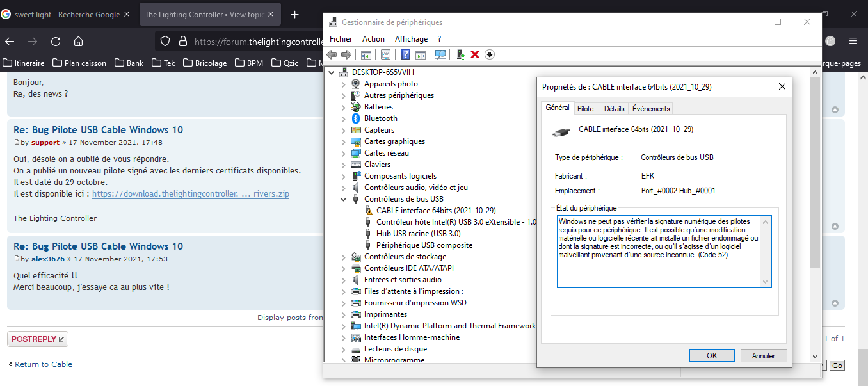Switch to the Pilote tab
Viewport: 868px width, 386px height.
click(586, 109)
